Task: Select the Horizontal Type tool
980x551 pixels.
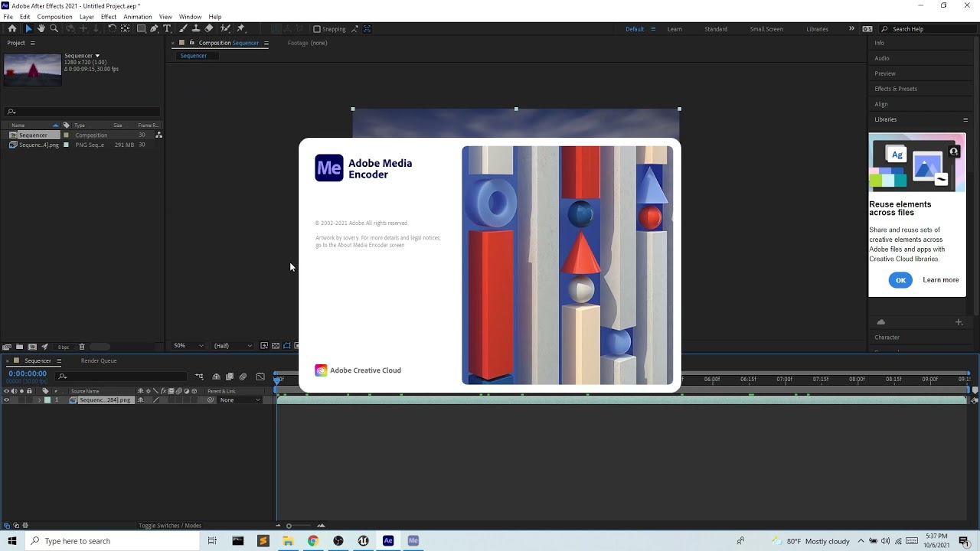Action: pos(167,28)
